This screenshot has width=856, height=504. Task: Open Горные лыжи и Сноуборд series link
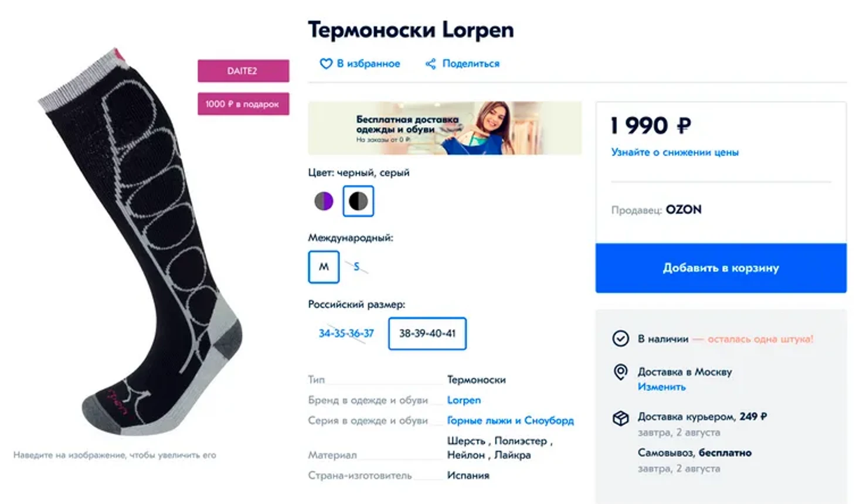[x=510, y=421]
